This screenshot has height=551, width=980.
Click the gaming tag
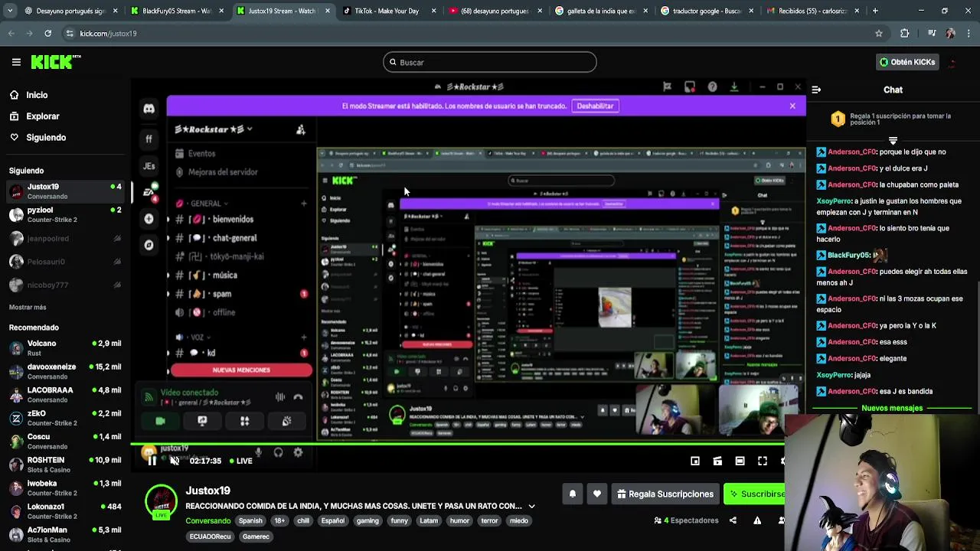tap(367, 521)
